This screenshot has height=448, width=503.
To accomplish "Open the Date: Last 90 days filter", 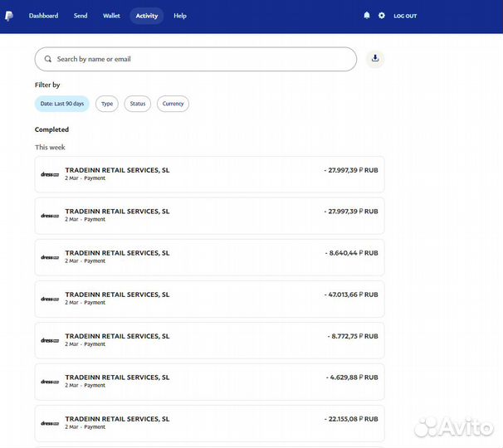I will coord(62,104).
